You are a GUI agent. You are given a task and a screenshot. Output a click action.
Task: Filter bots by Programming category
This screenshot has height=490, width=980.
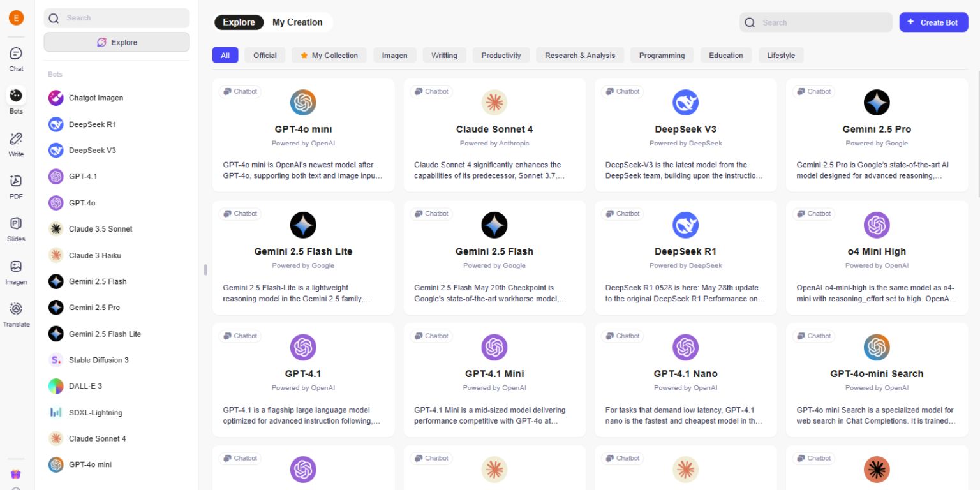(662, 56)
